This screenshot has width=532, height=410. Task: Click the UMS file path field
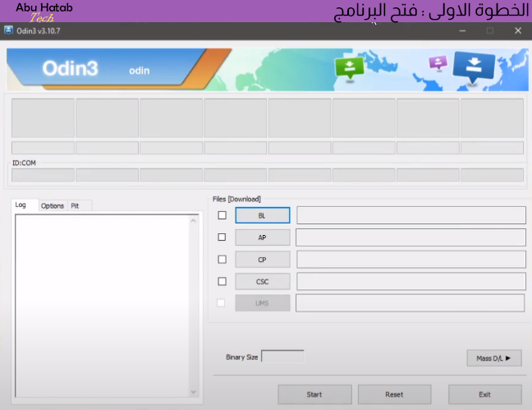tap(410, 303)
